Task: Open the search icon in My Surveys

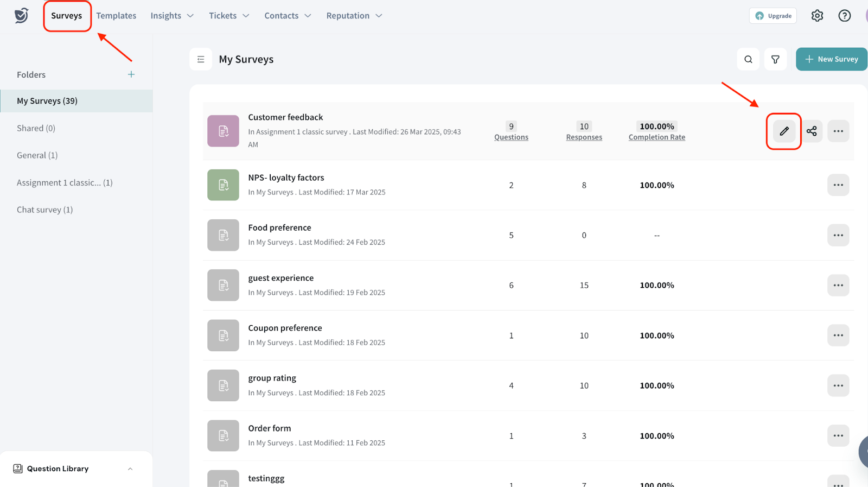Action: point(748,59)
